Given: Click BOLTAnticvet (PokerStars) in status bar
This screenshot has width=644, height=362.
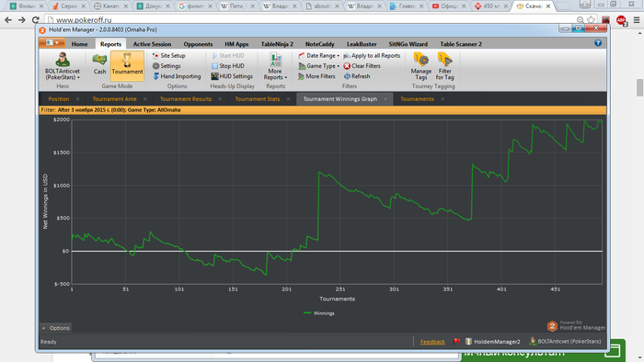Looking at the screenshot, I should coord(565,341).
